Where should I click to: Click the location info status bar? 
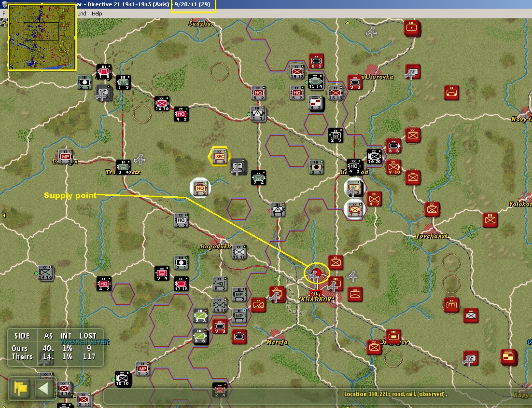[316, 395]
